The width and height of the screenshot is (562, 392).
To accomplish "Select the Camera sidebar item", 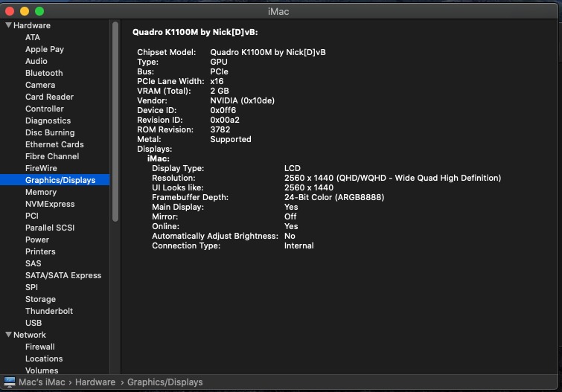I will [x=40, y=85].
